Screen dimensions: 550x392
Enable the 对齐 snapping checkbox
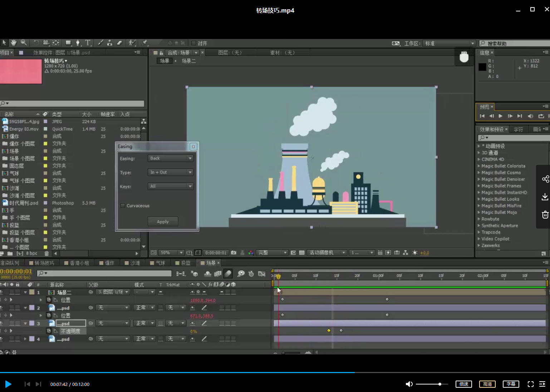[x=194, y=43]
